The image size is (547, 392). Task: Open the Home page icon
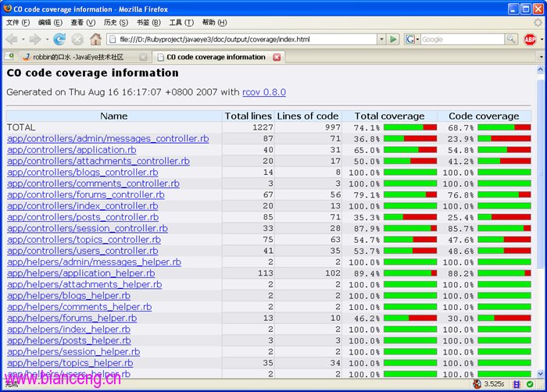coord(95,39)
